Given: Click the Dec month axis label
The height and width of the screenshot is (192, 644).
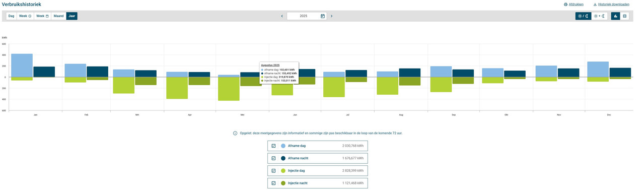Looking at the screenshot, I should coord(609,115).
